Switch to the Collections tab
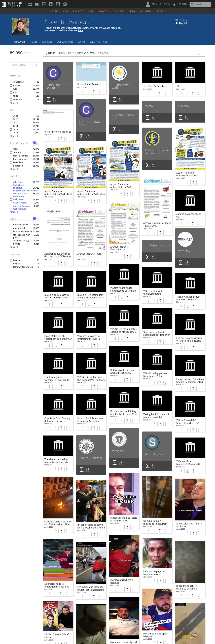Screen dimensions: 215x644 (x=65, y=42)
